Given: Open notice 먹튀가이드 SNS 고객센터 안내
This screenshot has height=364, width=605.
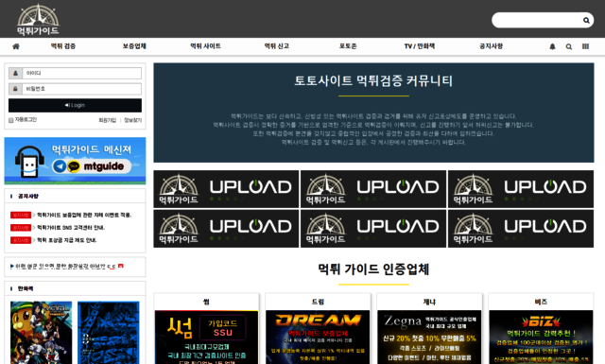Looking at the screenshot, I should click(71, 228).
